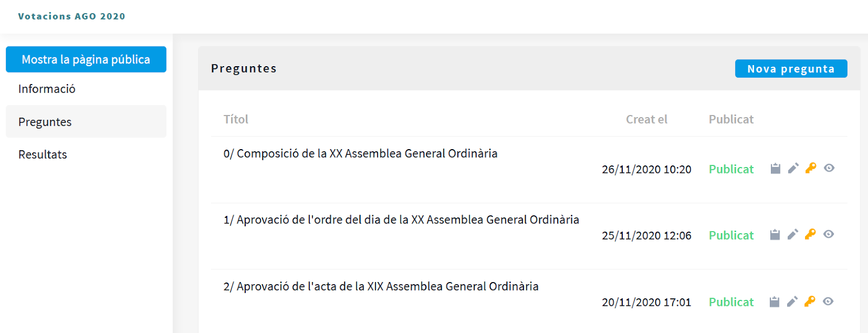Toggle eye icon for question 1/ Aprovació de l'ordre
Image resolution: width=868 pixels, height=333 pixels.
(828, 234)
